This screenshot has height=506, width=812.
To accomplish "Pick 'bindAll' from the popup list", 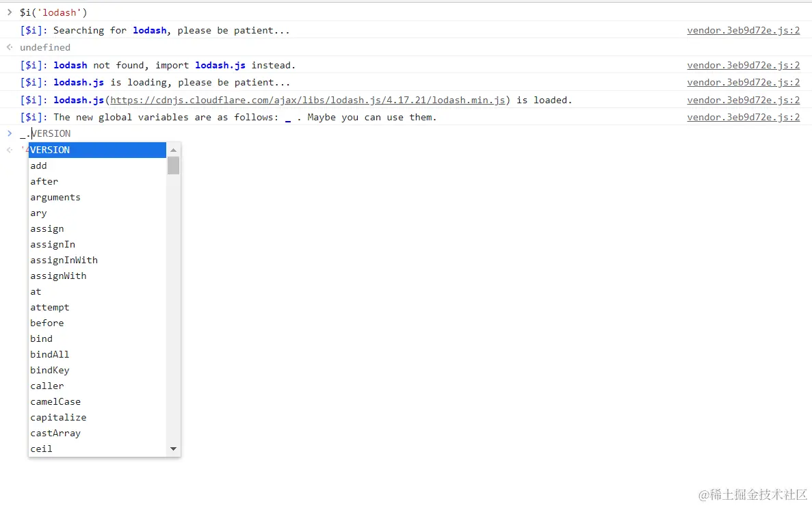I will pyautogui.click(x=97, y=354).
